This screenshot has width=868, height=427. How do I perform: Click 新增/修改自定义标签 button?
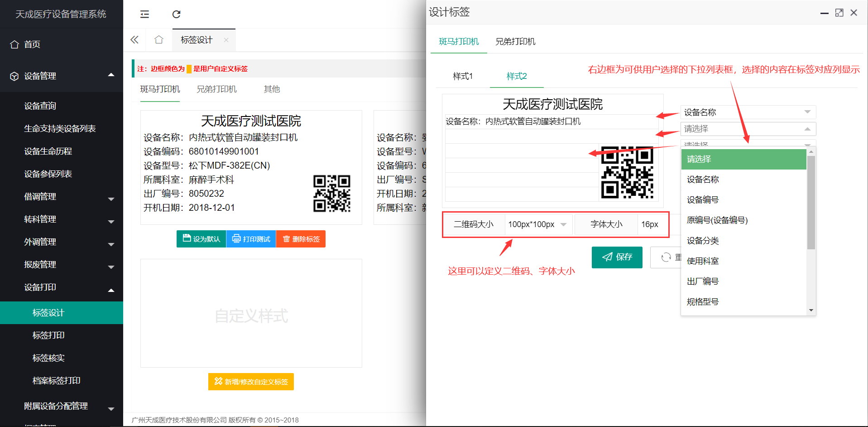pos(251,382)
